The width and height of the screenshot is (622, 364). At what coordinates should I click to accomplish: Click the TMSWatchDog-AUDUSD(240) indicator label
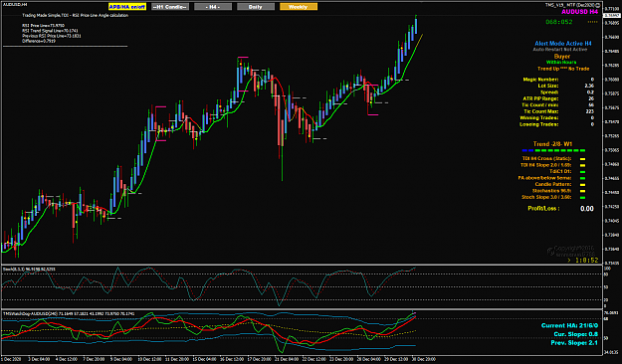coord(69,313)
